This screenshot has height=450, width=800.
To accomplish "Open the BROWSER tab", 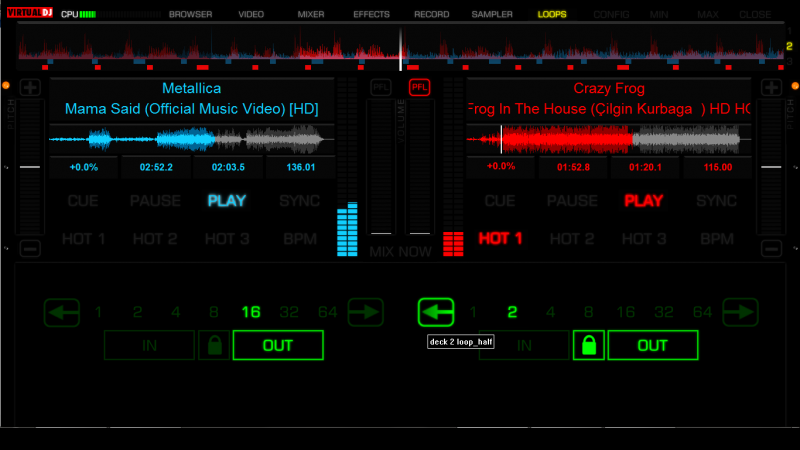I will pos(190,14).
